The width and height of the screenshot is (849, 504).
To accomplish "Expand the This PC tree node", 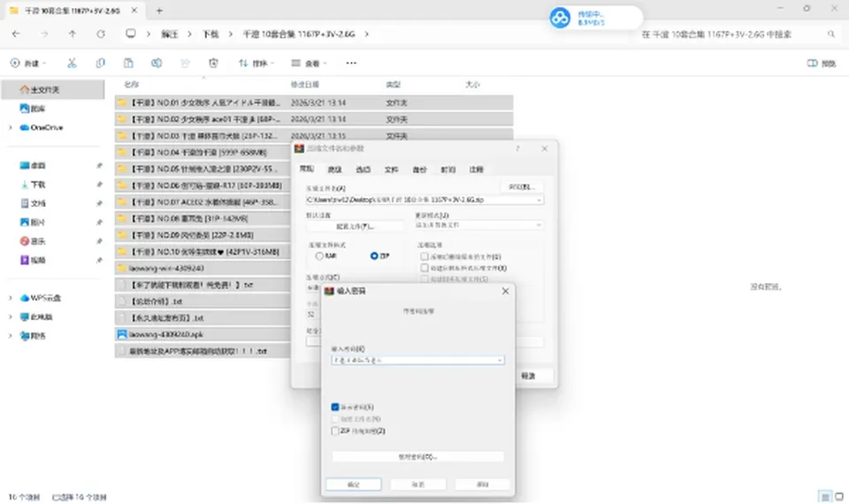I will coord(11,317).
